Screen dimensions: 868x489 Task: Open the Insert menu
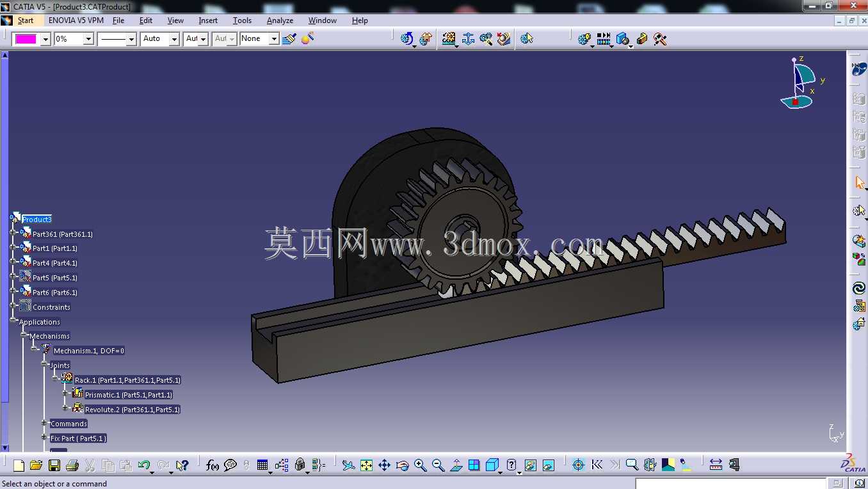click(x=208, y=20)
